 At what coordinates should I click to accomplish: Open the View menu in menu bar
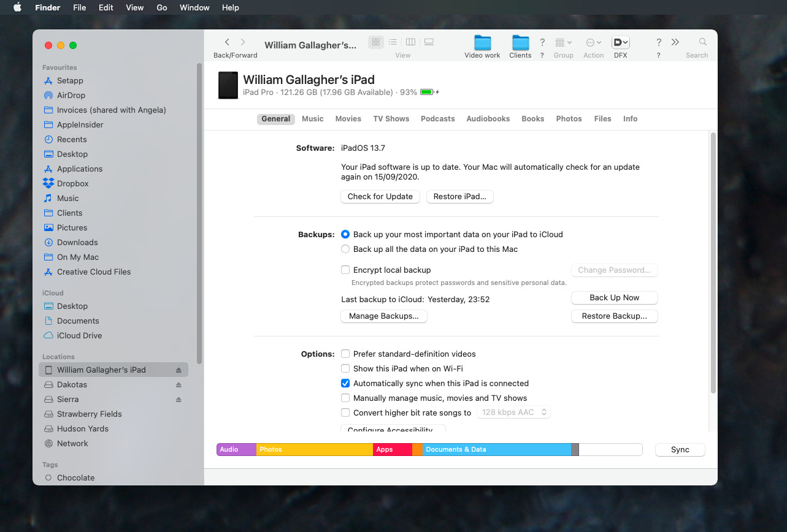click(134, 7)
